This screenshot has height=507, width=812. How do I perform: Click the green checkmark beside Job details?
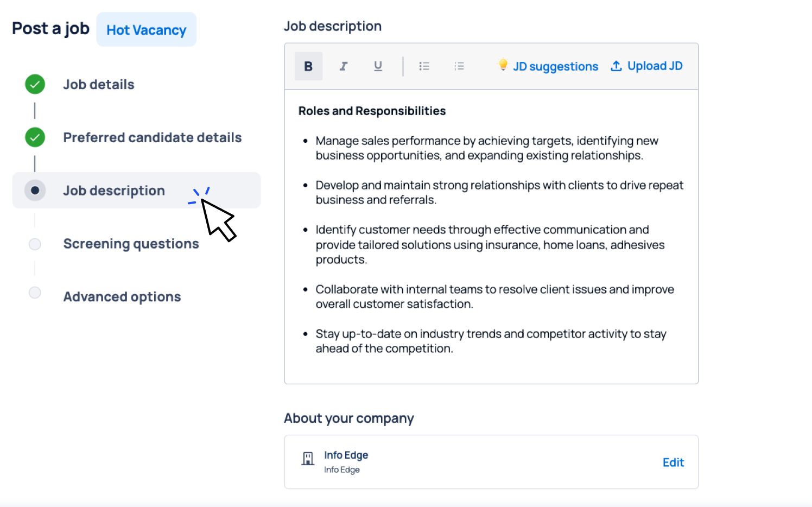pyautogui.click(x=35, y=84)
